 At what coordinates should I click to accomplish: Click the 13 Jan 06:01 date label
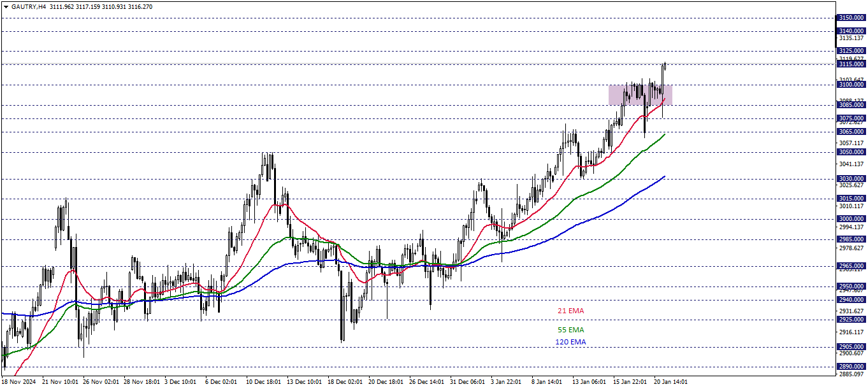(x=590, y=382)
